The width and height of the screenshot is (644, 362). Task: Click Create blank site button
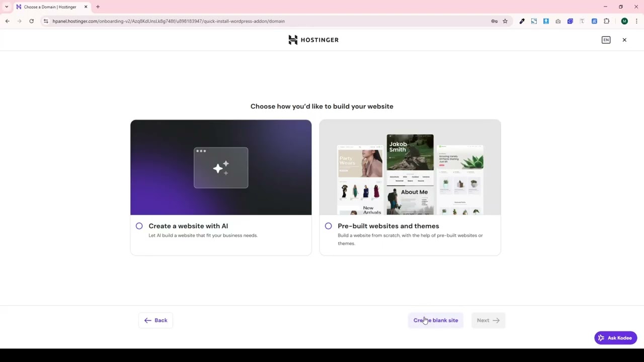(x=436, y=320)
